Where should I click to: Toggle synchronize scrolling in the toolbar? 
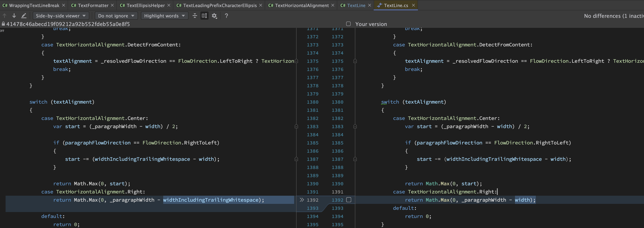pos(204,15)
